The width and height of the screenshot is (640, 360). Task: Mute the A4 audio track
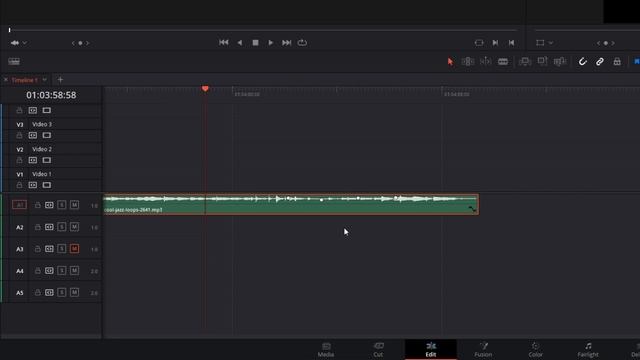74,271
